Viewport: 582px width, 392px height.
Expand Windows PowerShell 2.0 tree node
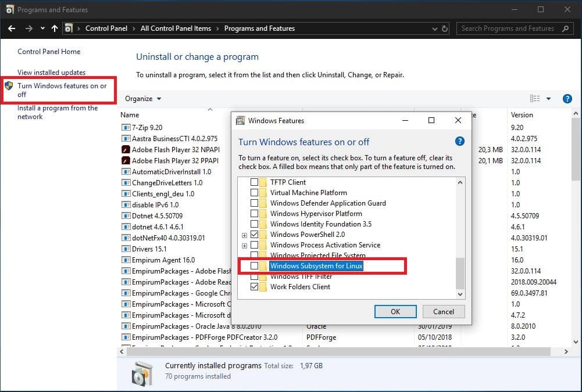click(244, 235)
